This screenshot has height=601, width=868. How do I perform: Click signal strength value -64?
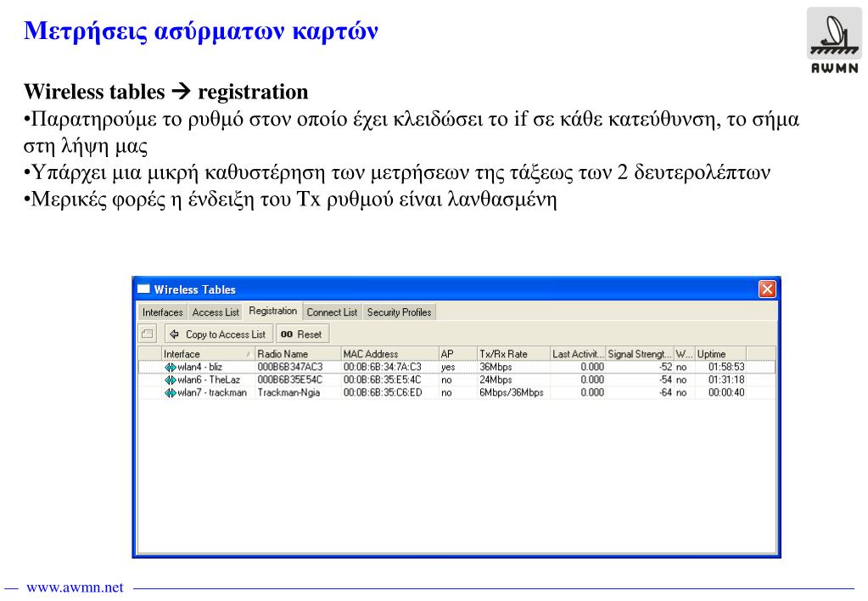[x=665, y=392]
